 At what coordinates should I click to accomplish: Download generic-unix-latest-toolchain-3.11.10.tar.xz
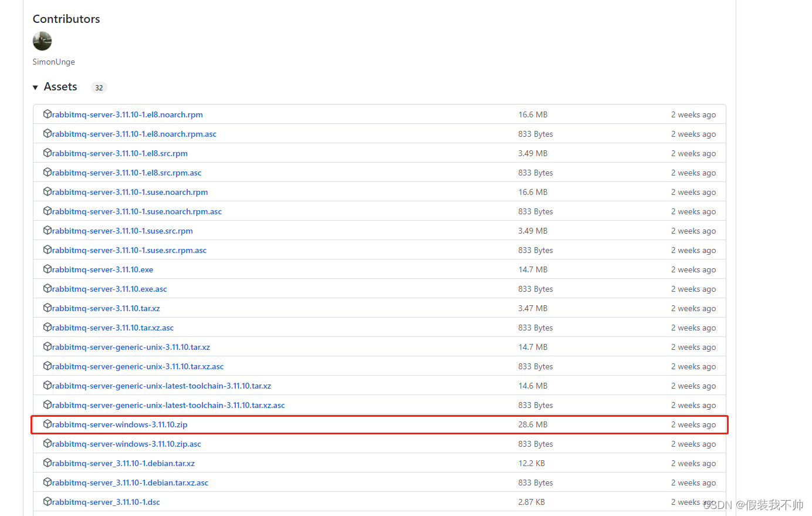pyautogui.click(x=161, y=386)
